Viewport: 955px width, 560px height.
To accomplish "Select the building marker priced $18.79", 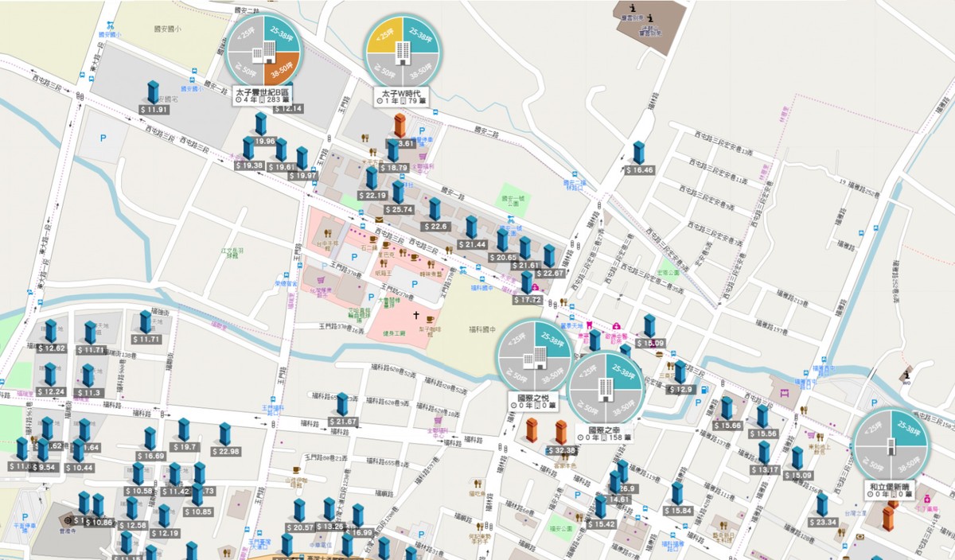I will 392,151.
